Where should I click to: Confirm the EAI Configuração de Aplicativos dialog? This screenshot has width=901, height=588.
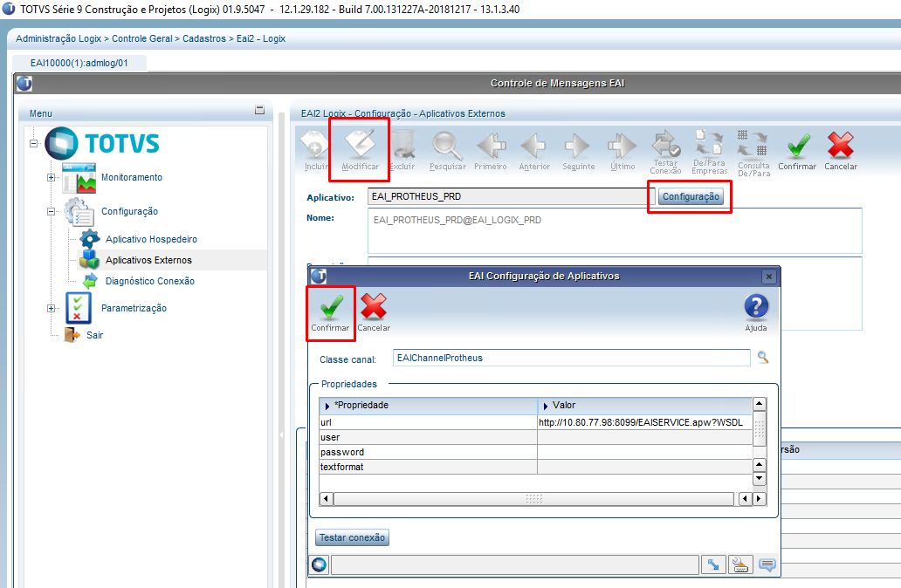(x=330, y=313)
